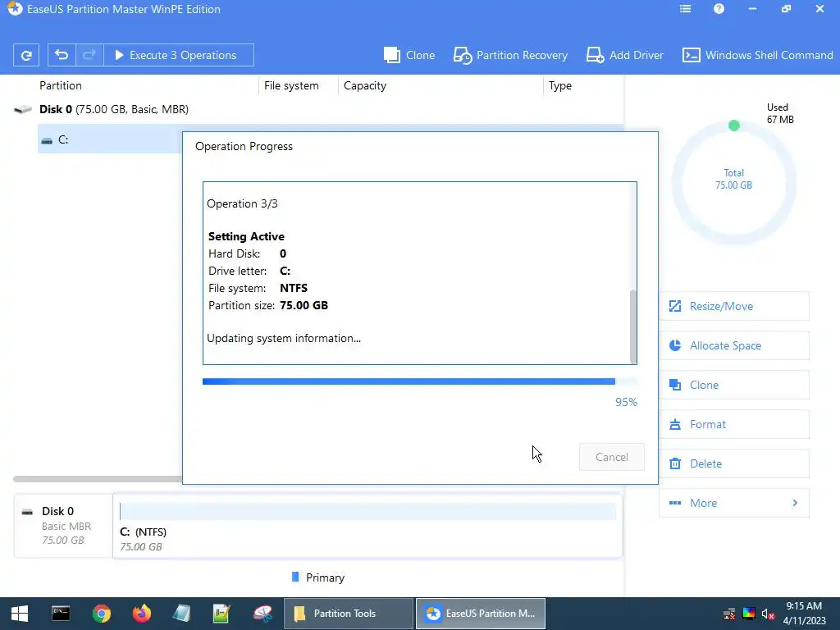The height and width of the screenshot is (630, 840).
Task: Click the Primary legend color swatch
Action: [x=295, y=577]
